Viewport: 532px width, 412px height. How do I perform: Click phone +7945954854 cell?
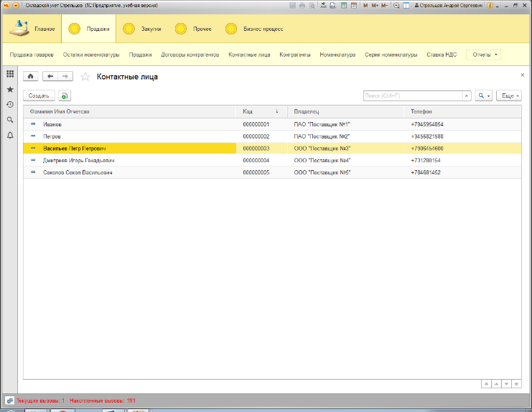point(463,124)
